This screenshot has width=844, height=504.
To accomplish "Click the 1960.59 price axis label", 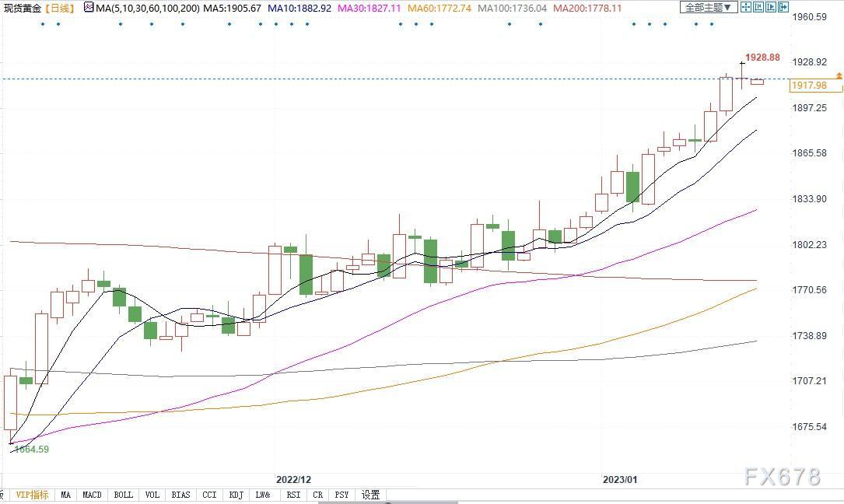I will point(809,16).
